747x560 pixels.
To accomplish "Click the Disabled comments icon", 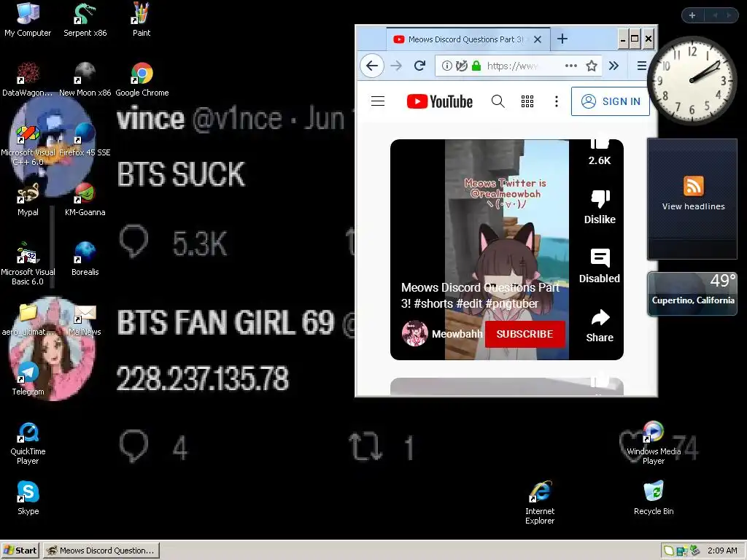I will click(x=600, y=266).
